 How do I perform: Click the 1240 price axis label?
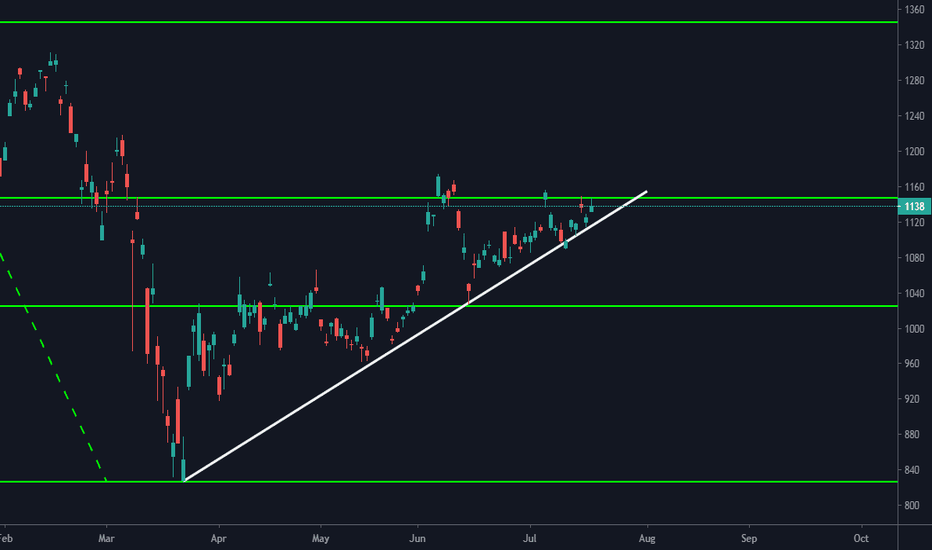(x=915, y=116)
